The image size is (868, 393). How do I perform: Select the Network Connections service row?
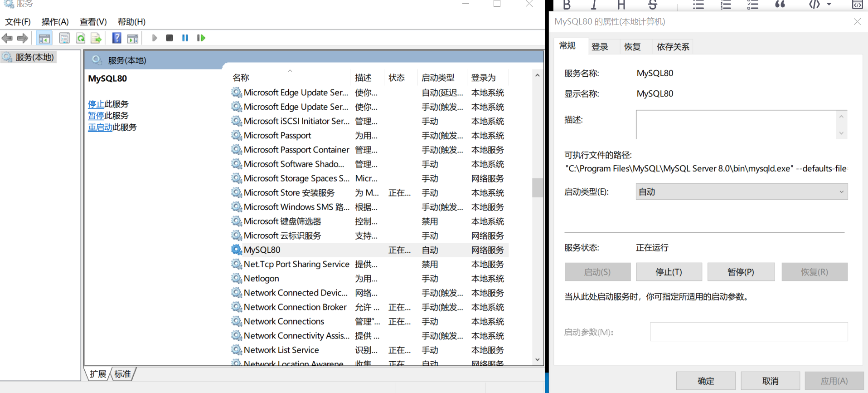[x=369, y=321]
